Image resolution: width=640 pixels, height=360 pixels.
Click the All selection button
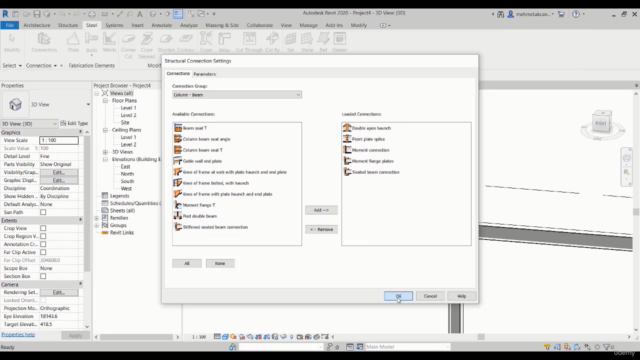point(187,263)
